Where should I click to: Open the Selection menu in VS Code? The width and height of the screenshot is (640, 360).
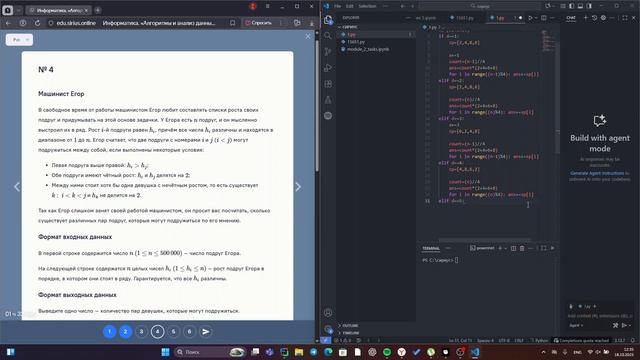[x=367, y=6]
